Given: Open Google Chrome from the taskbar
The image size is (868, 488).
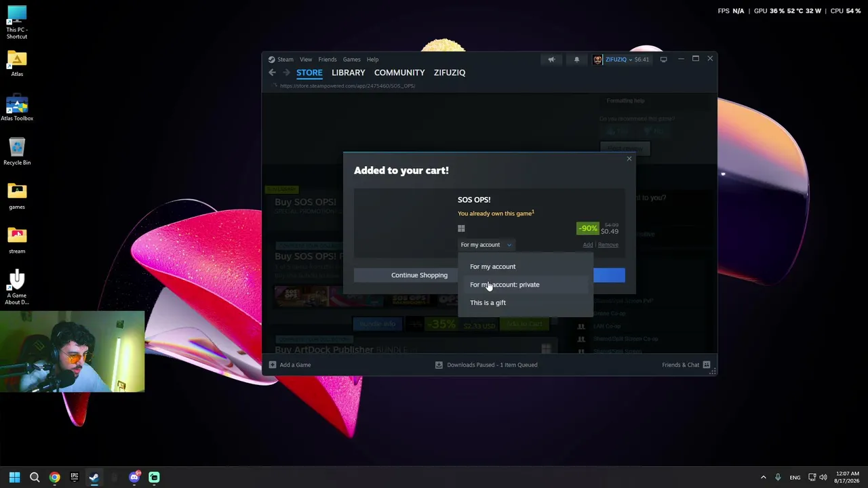Looking at the screenshot, I should (x=54, y=477).
